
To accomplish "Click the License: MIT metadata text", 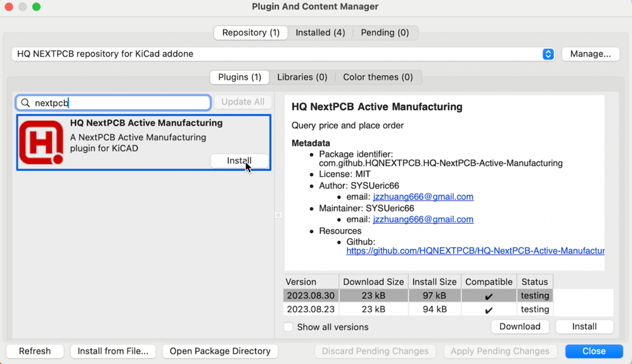I will (x=345, y=174).
